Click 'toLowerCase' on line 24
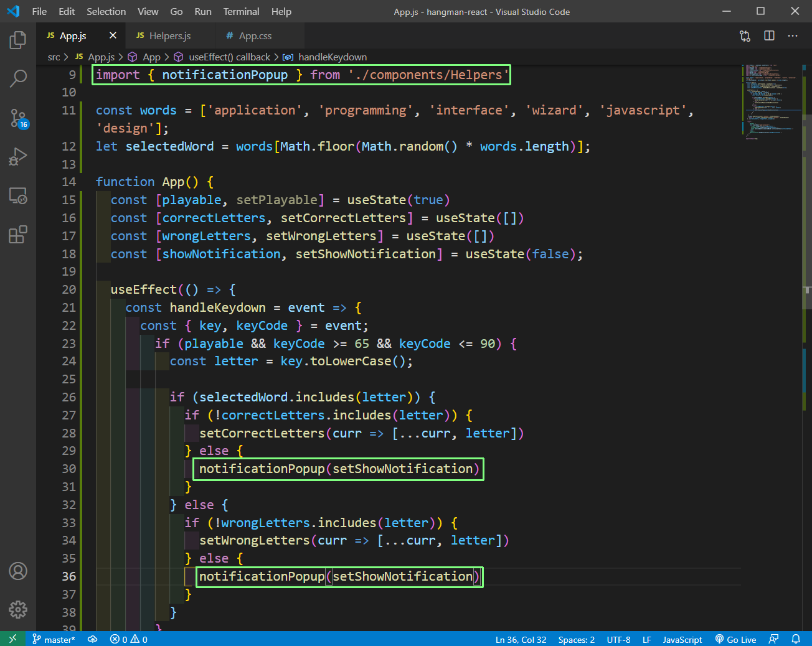This screenshot has width=812, height=646. point(351,361)
